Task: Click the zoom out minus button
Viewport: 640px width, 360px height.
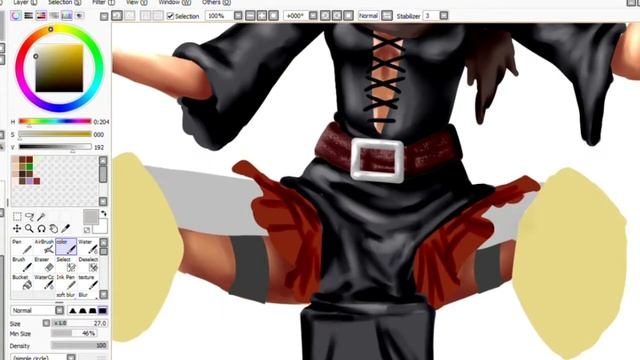Action: (250, 16)
